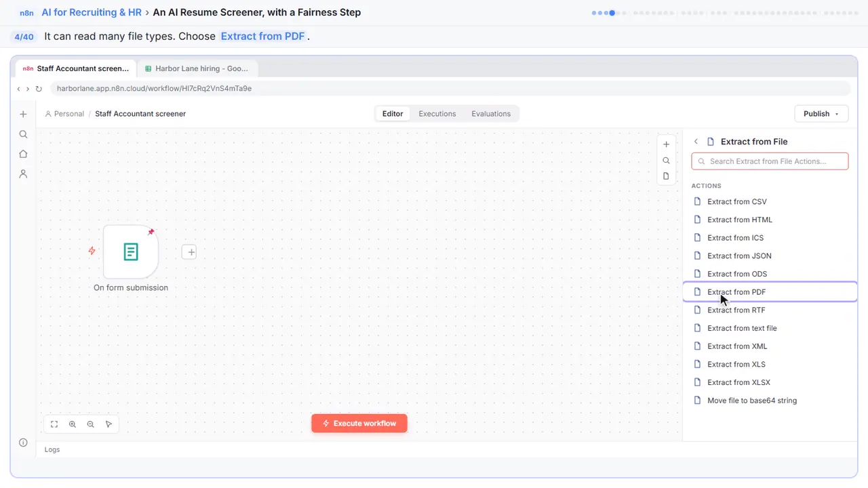The image size is (868, 488).
Task: Open the AI for Recruiting & HR link
Action: [92, 12]
